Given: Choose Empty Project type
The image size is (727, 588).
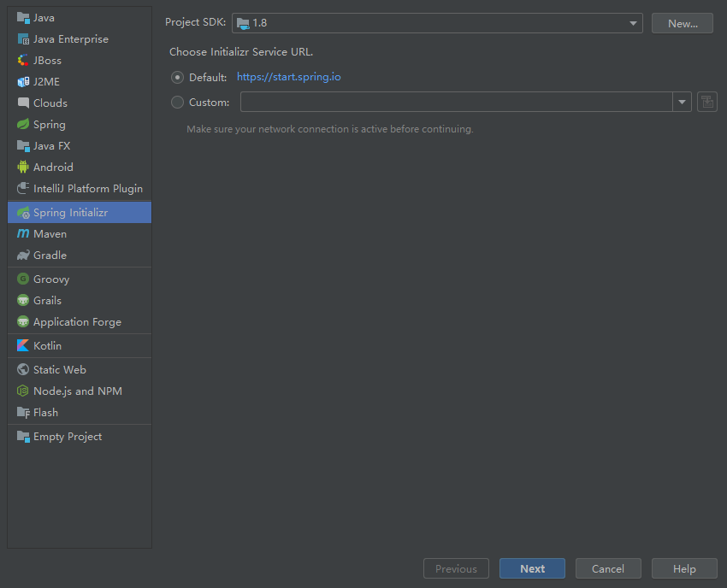Looking at the screenshot, I should click(80, 436).
